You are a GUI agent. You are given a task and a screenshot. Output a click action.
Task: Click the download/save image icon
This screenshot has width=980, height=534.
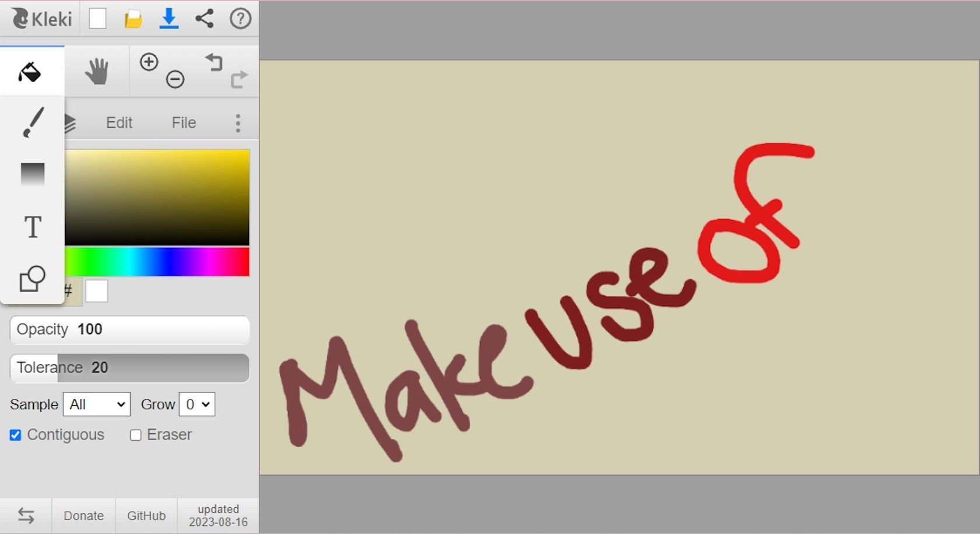tap(169, 19)
